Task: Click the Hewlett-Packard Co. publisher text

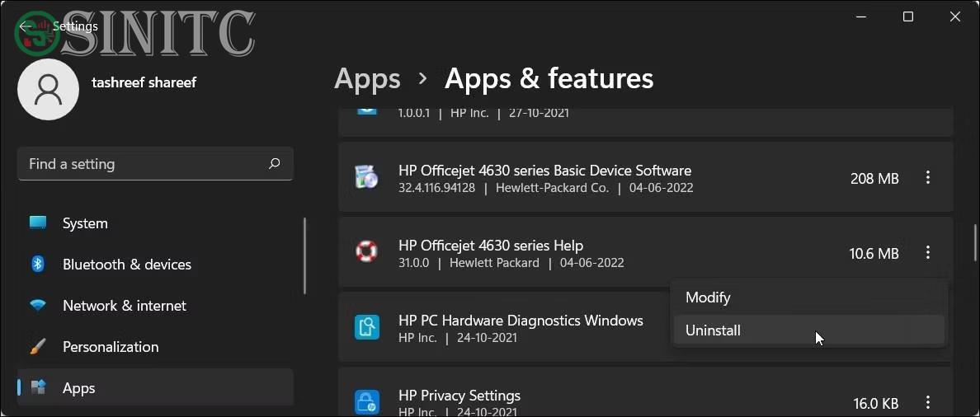Action: click(552, 188)
